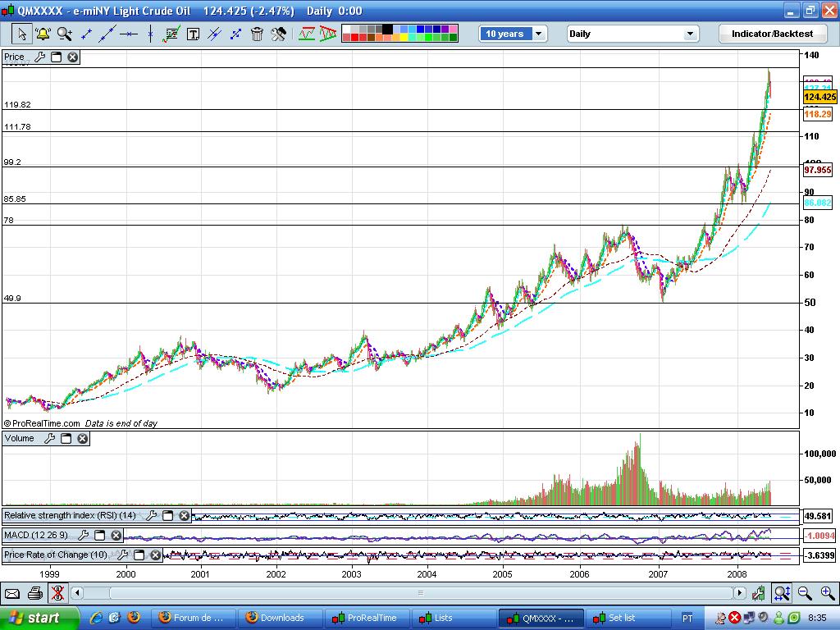This screenshot has width=840, height=630.
Task: Click the horizontal scrollbar thumb
Action: (x=421, y=593)
